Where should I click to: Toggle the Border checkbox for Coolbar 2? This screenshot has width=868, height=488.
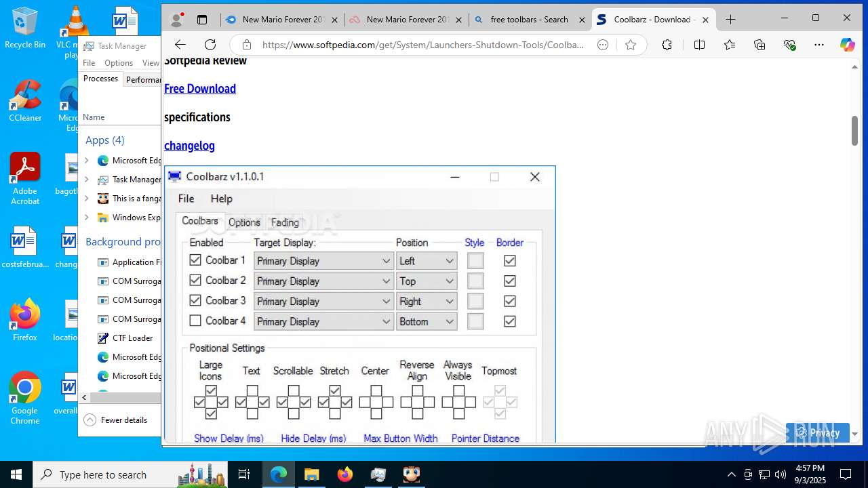coord(510,281)
